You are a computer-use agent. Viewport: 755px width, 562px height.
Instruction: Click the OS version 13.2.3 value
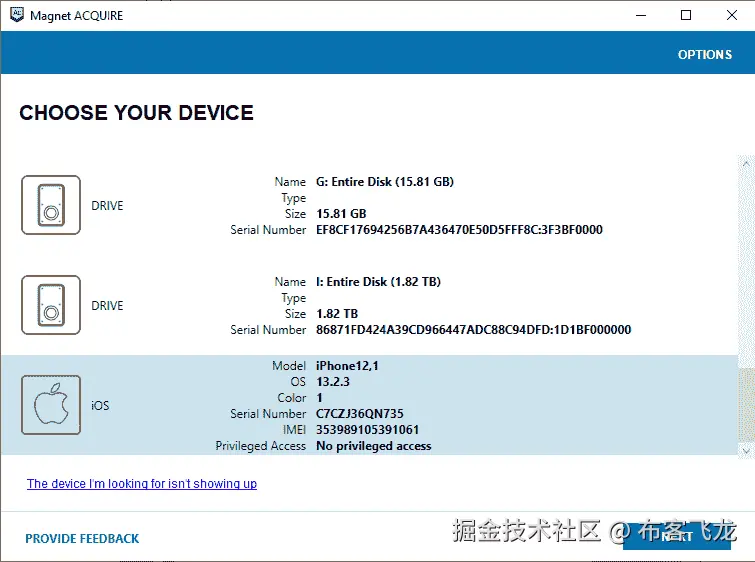tap(333, 382)
